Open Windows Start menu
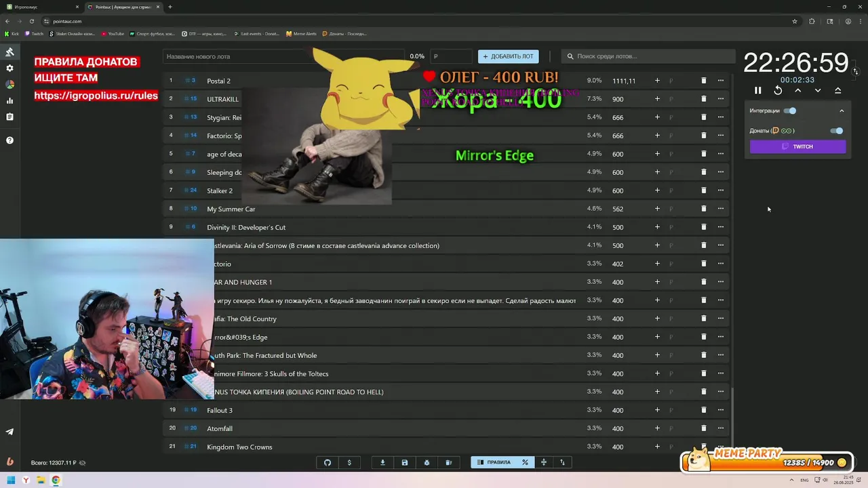868x488 pixels. 11,481
